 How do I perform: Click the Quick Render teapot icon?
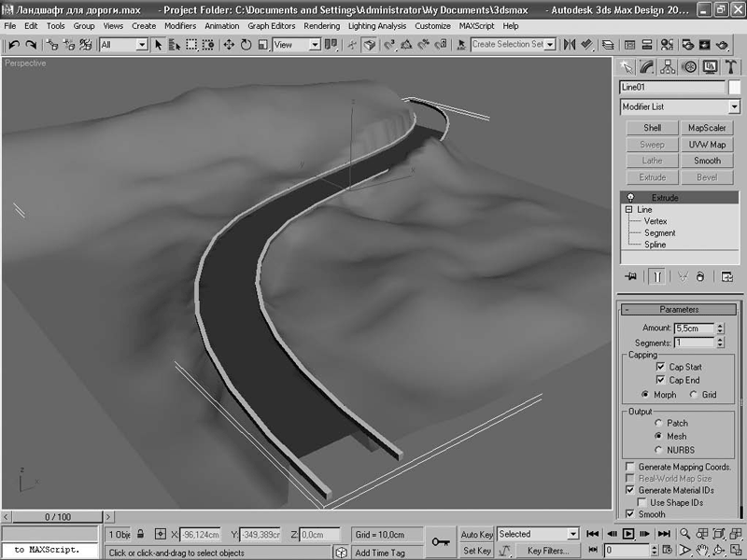723,45
